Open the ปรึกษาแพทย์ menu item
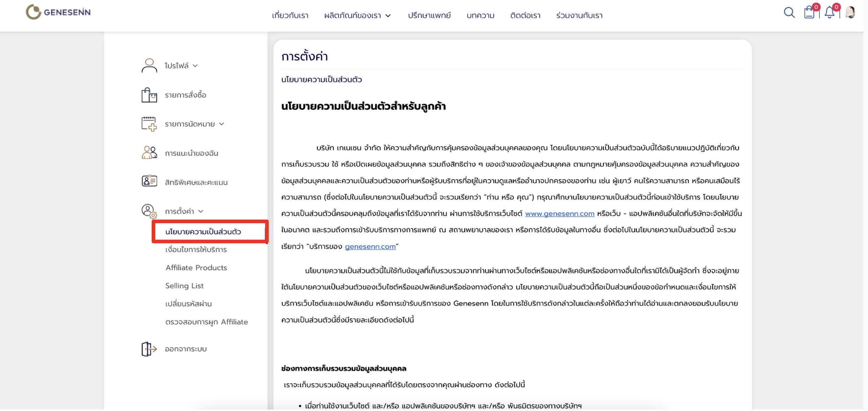The height and width of the screenshot is (411, 868). pyautogui.click(x=429, y=16)
